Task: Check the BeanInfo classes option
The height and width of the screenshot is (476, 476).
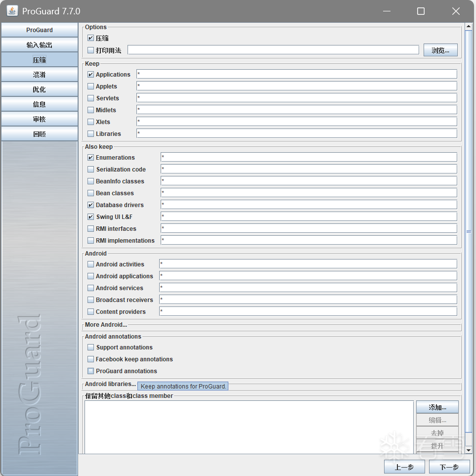Action: coord(90,181)
